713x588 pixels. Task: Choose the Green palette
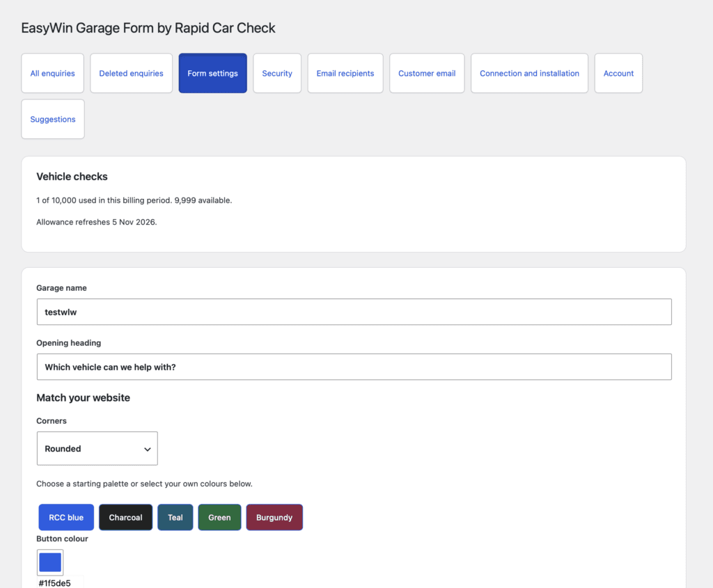[219, 517]
